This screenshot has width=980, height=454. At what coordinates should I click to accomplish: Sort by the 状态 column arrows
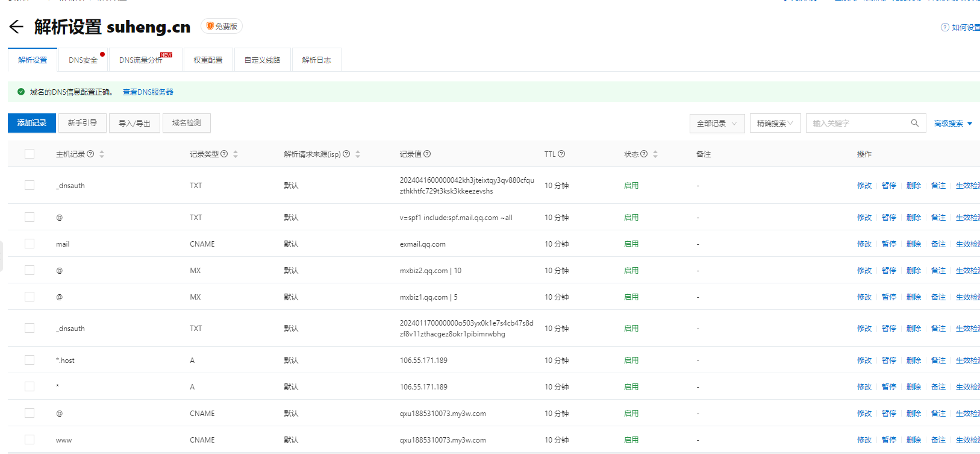pyautogui.click(x=655, y=154)
